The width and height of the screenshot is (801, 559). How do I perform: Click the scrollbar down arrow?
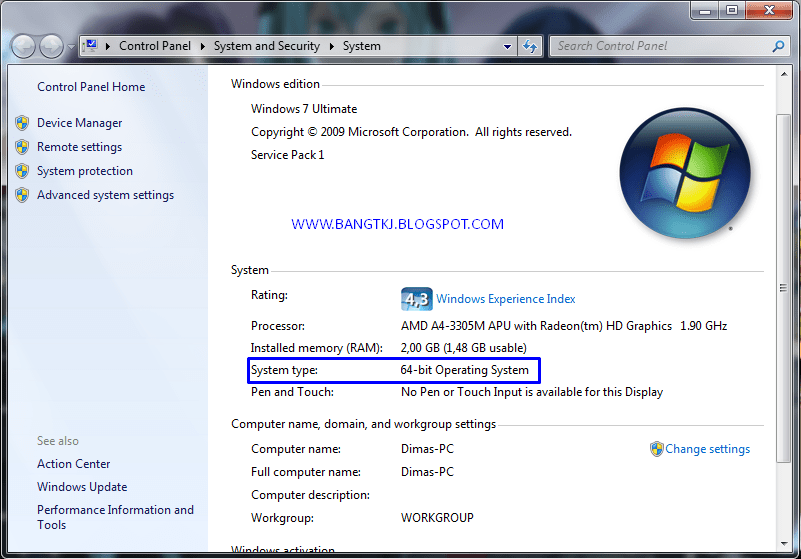(x=784, y=544)
